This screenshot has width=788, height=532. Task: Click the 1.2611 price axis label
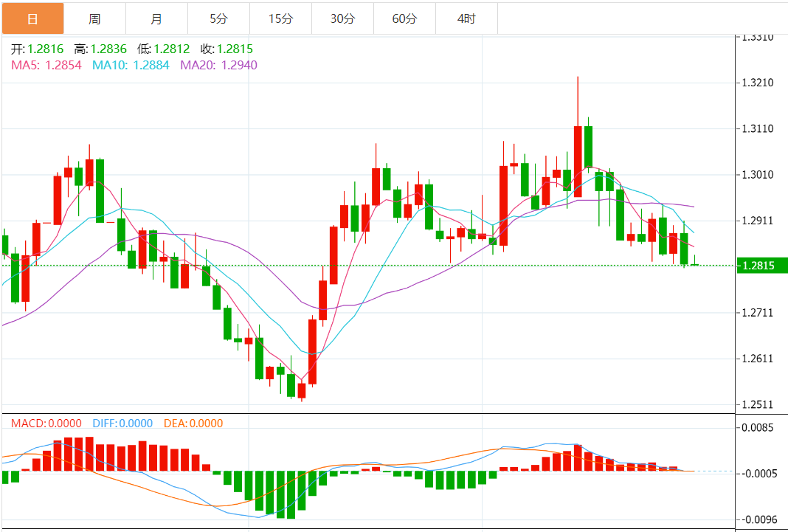point(757,359)
